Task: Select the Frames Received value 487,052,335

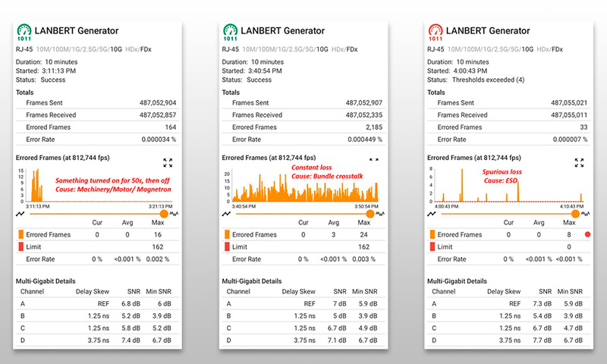Action: [364, 115]
